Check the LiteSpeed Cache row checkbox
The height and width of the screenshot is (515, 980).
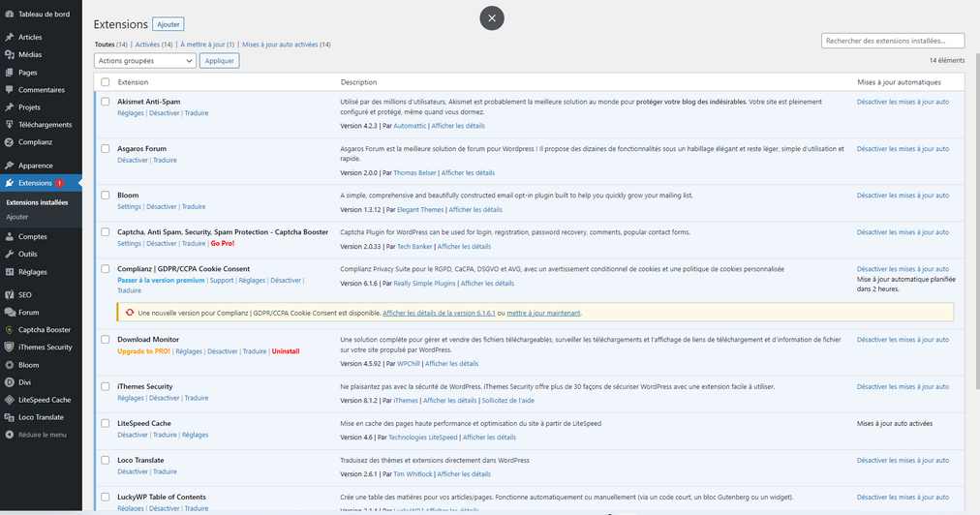105,423
